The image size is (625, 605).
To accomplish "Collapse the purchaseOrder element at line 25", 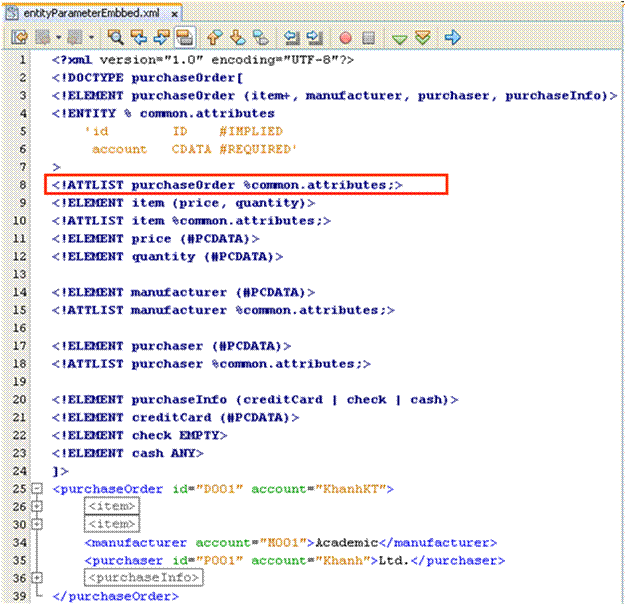I will click(x=37, y=489).
